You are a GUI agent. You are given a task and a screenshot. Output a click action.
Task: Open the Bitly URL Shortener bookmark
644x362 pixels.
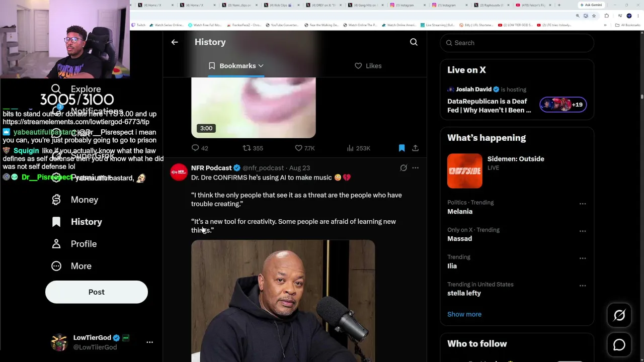(x=475, y=25)
